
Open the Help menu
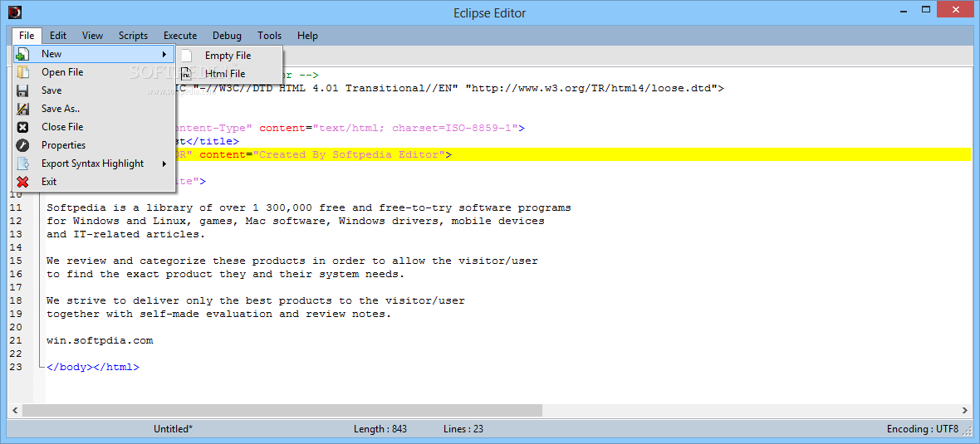307,36
